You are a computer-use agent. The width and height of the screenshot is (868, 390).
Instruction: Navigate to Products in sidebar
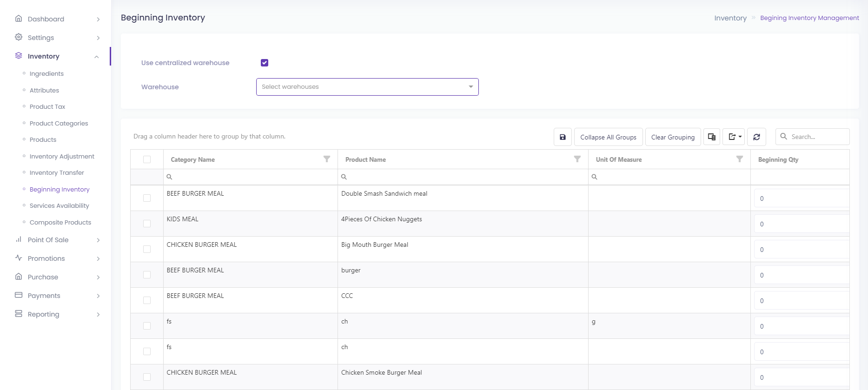[43, 139]
